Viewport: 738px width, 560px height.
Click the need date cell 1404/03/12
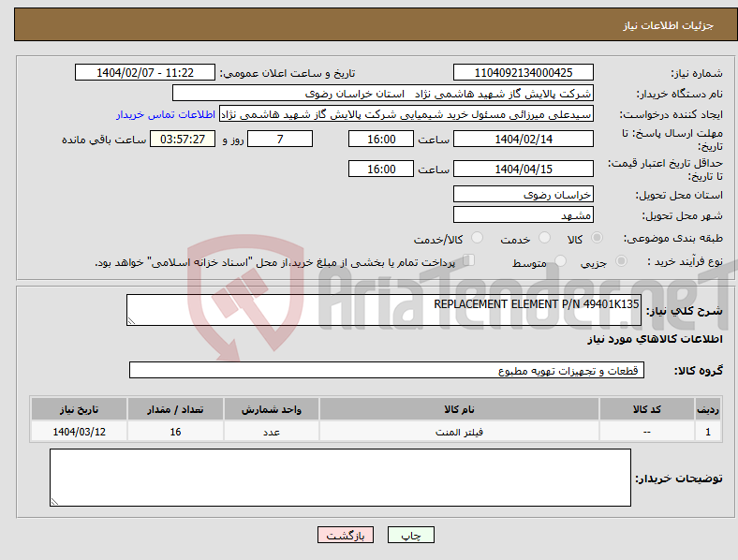click(79, 432)
